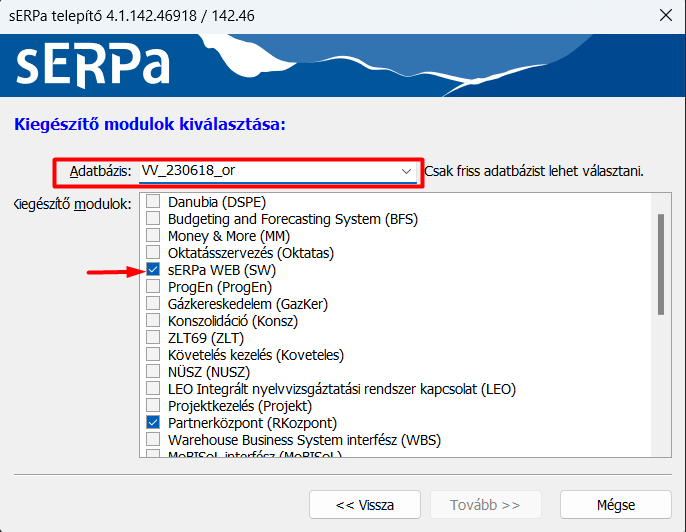
Task: Check the NÜSZ (NUSZ) checkbox
Action: coord(153,371)
